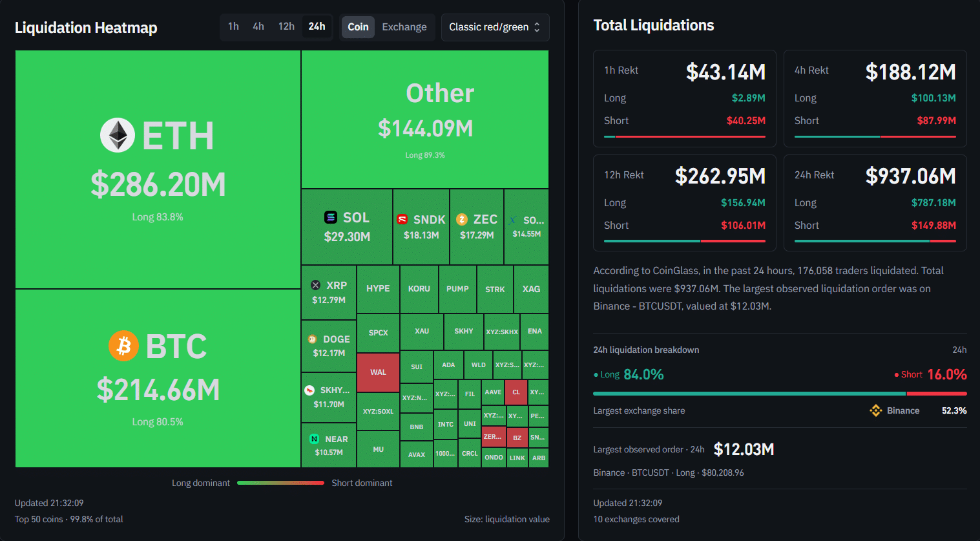Click the Binance logo icon
Image resolution: width=980 pixels, height=541 pixels.
(x=876, y=410)
